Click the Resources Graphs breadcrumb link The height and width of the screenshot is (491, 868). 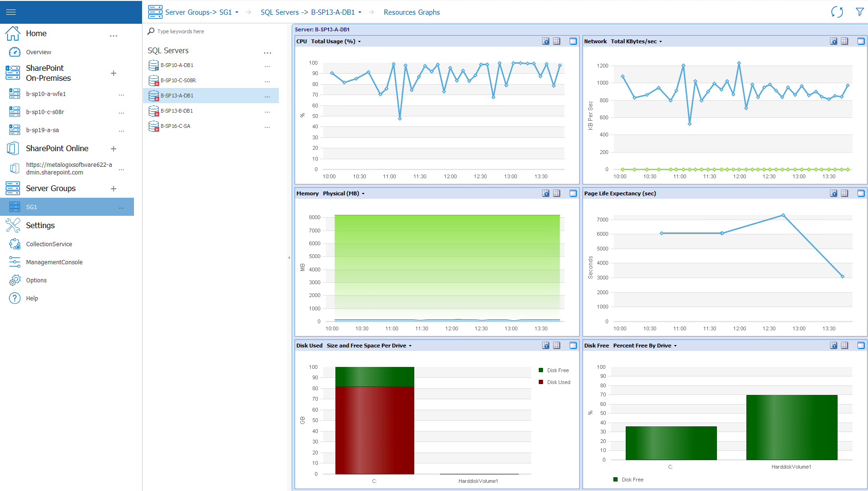[411, 12]
